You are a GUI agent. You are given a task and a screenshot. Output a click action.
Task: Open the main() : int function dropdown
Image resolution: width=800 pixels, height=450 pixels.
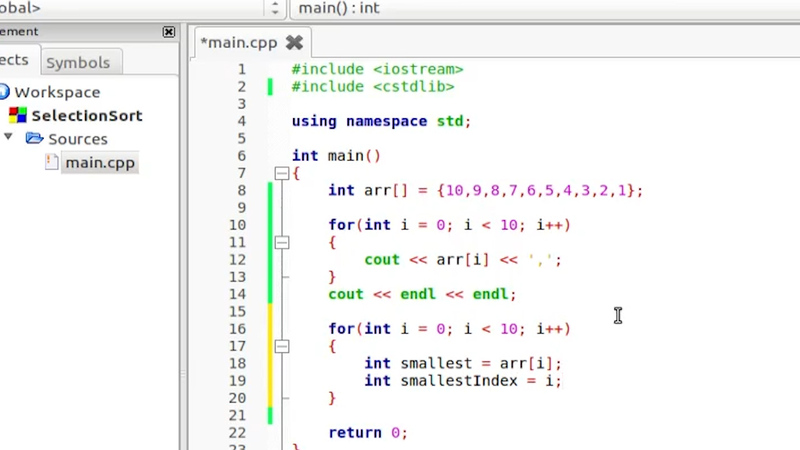click(544, 8)
